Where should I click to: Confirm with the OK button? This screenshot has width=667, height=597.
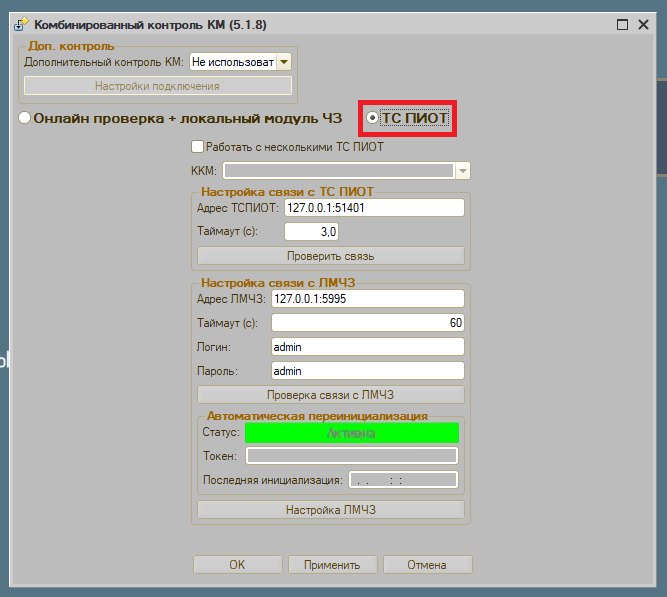[x=237, y=565]
